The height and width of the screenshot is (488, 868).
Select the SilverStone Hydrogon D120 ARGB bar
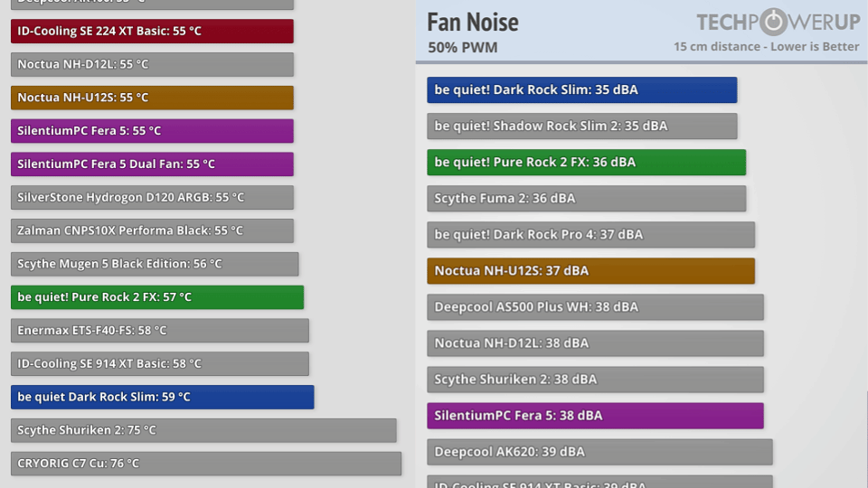tap(152, 197)
